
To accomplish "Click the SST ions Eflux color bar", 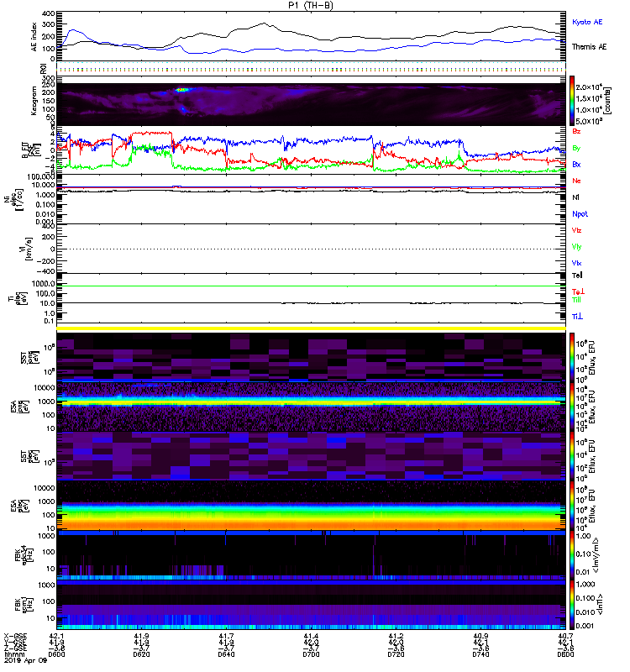I will [572, 357].
